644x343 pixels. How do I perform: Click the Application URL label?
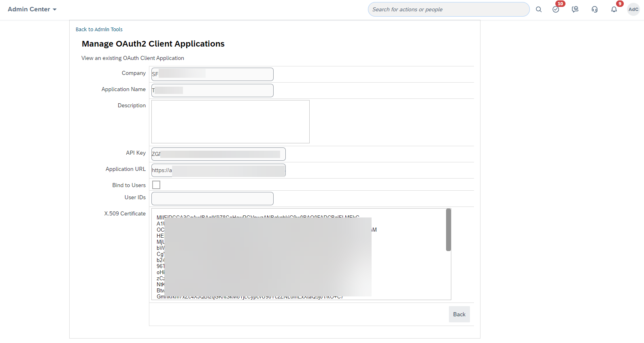[125, 169]
